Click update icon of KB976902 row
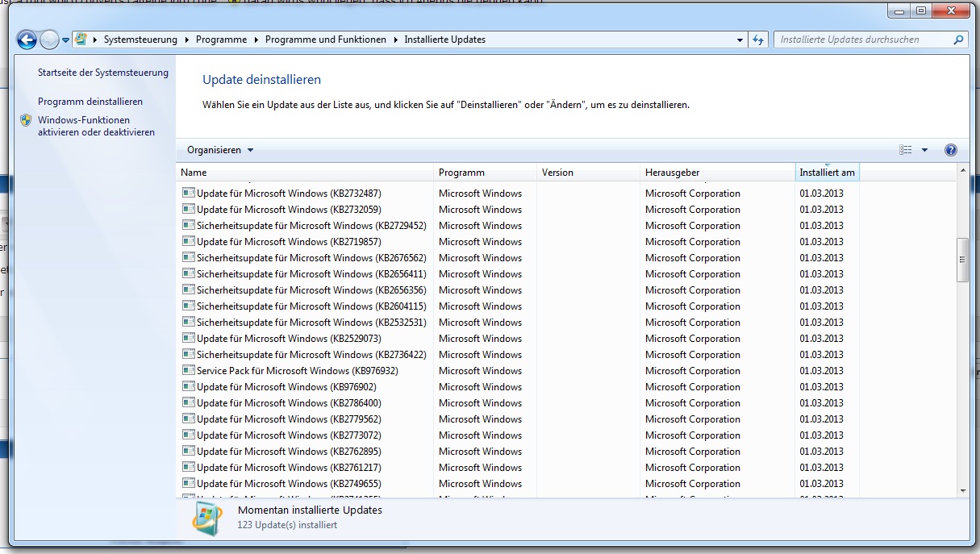 (x=189, y=386)
